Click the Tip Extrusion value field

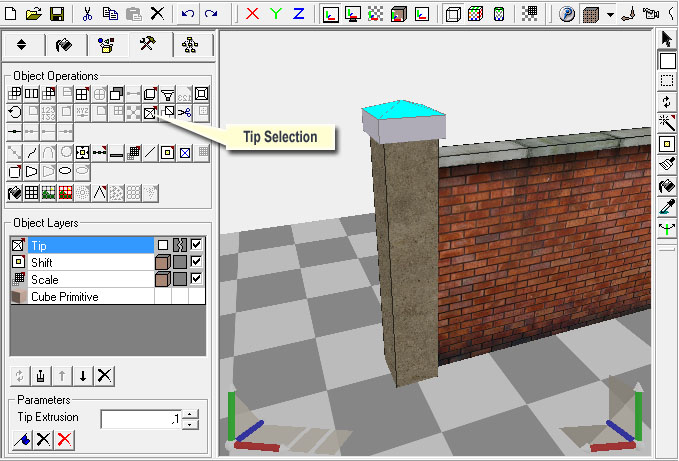(140, 419)
